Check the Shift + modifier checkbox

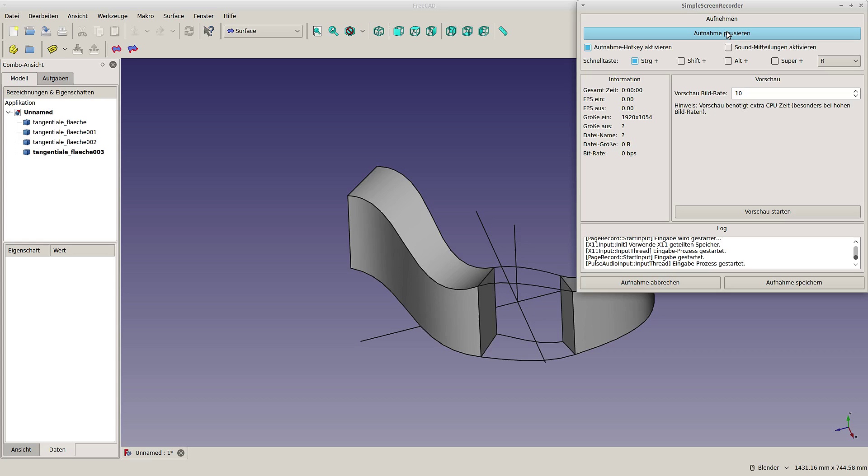[x=681, y=61]
